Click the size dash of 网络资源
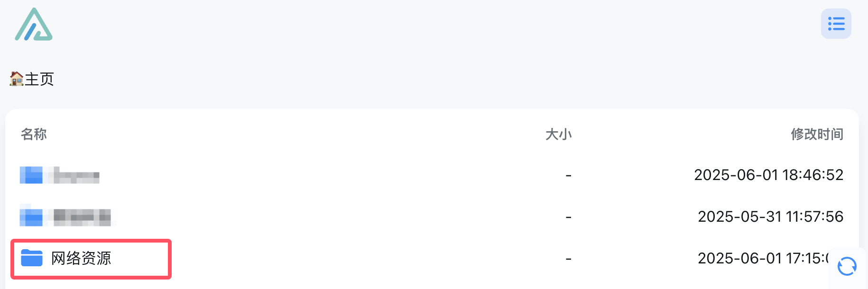The height and width of the screenshot is (289, 868). point(568,259)
